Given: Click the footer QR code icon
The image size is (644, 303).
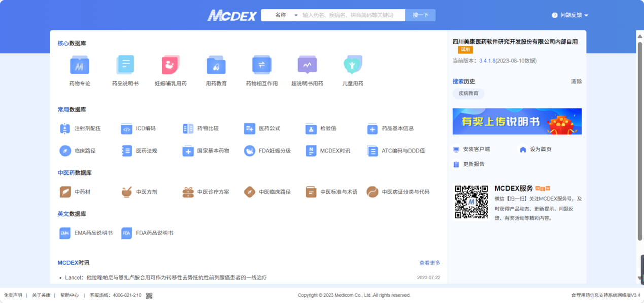Looking at the screenshot, I should (x=149, y=295).
